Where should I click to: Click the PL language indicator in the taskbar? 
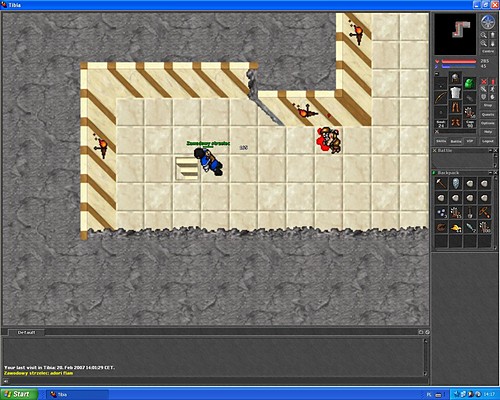[430, 395]
